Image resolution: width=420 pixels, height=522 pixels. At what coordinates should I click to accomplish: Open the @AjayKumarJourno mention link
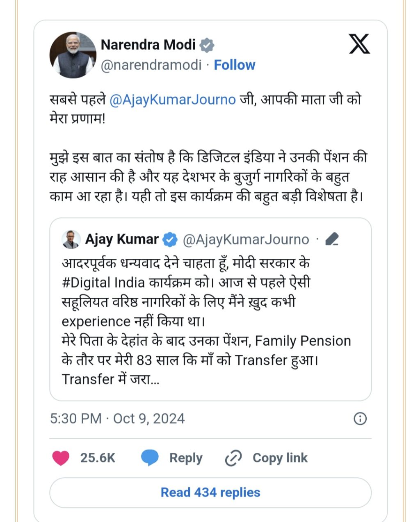point(173,100)
